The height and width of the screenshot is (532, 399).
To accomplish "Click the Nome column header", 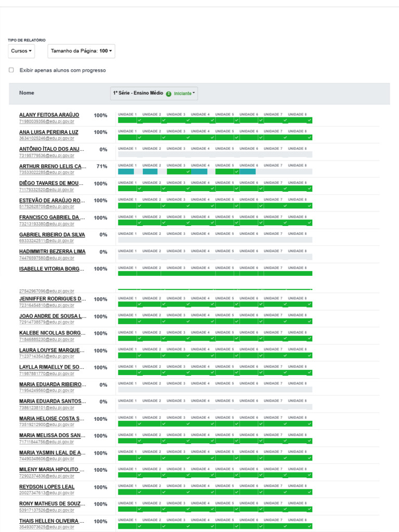I will [26, 93].
